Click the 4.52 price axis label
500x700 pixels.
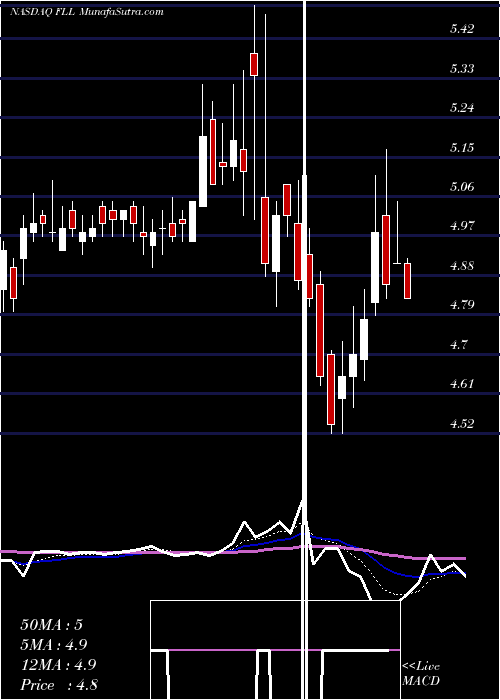coord(462,424)
